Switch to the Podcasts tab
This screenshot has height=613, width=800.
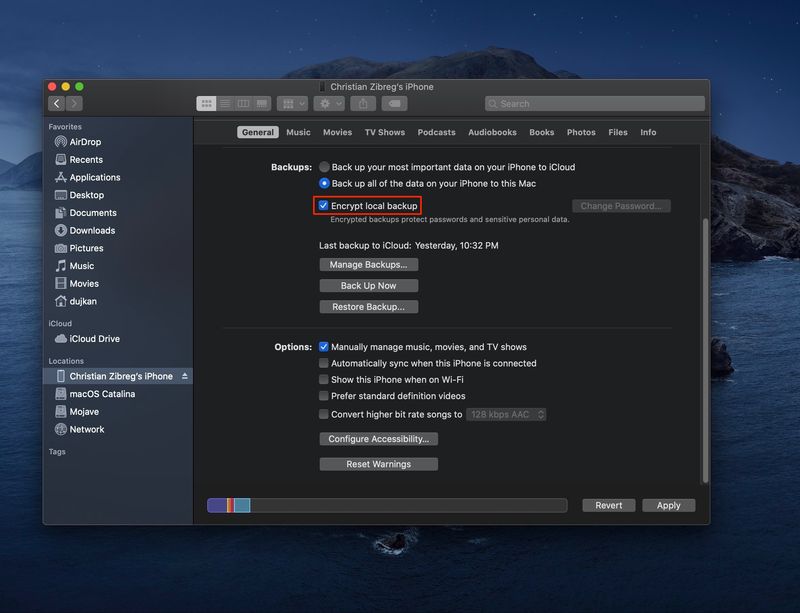(x=436, y=132)
